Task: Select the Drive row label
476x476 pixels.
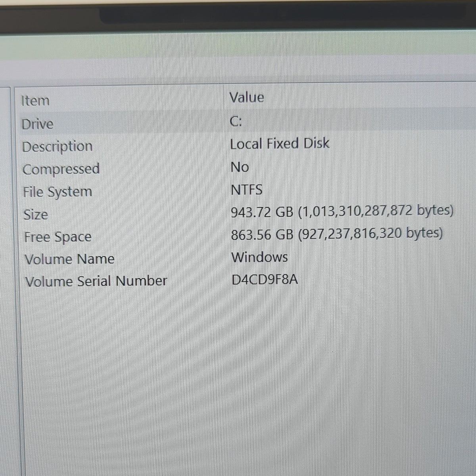Action: coord(37,124)
